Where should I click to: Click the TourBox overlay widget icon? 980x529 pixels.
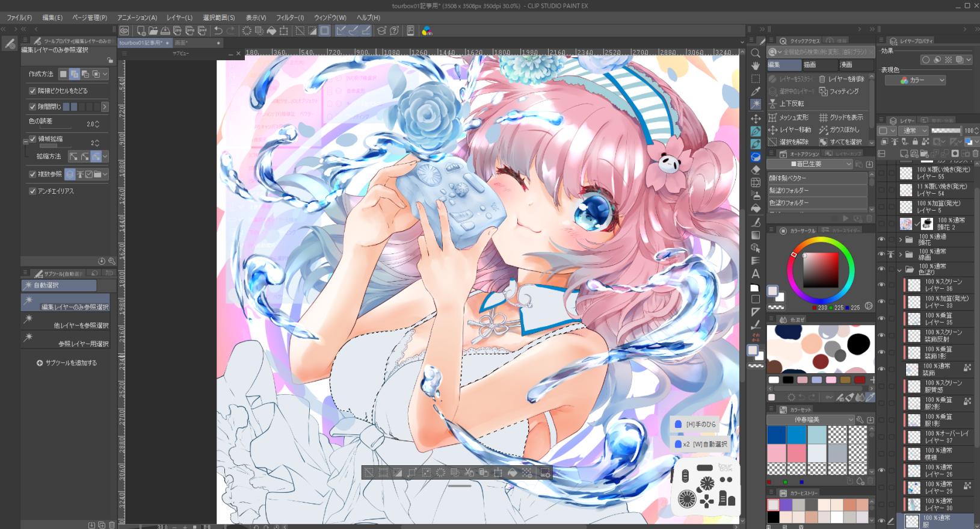[706, 486]
